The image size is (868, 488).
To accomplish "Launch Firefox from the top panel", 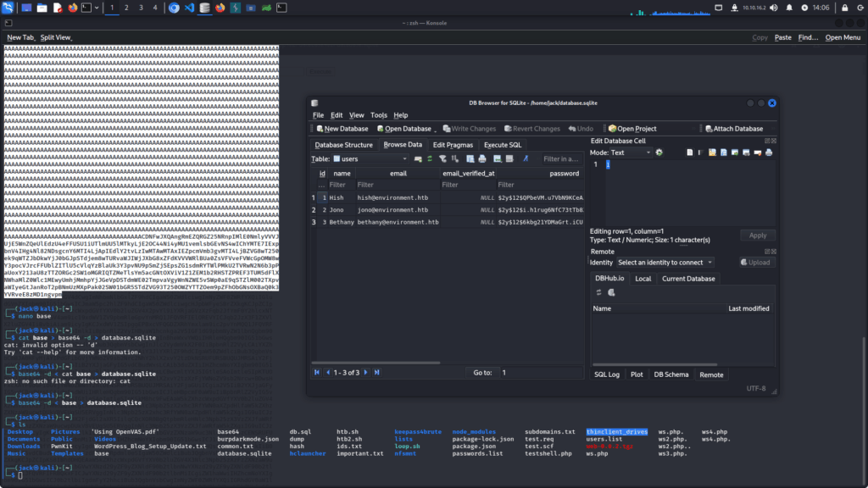I will tap(73, 8).
